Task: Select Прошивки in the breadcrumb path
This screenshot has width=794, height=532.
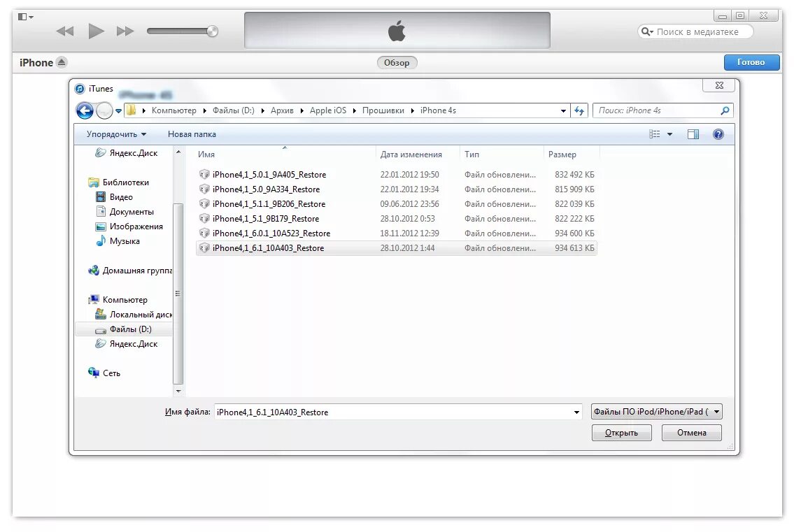Action: point(383,110)
